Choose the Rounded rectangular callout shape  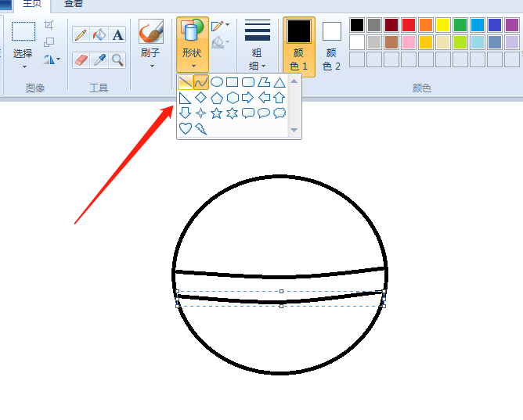248,113
